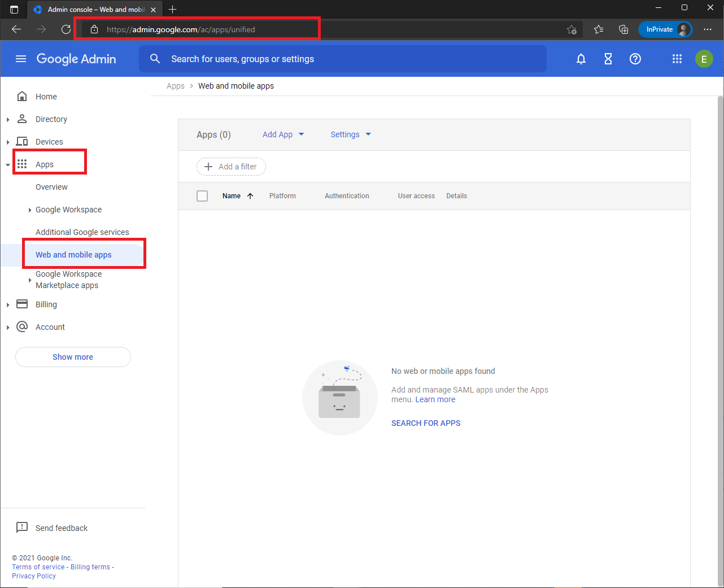Click the Show more button
Screen dimensions: 724x588
click(73, 357)
